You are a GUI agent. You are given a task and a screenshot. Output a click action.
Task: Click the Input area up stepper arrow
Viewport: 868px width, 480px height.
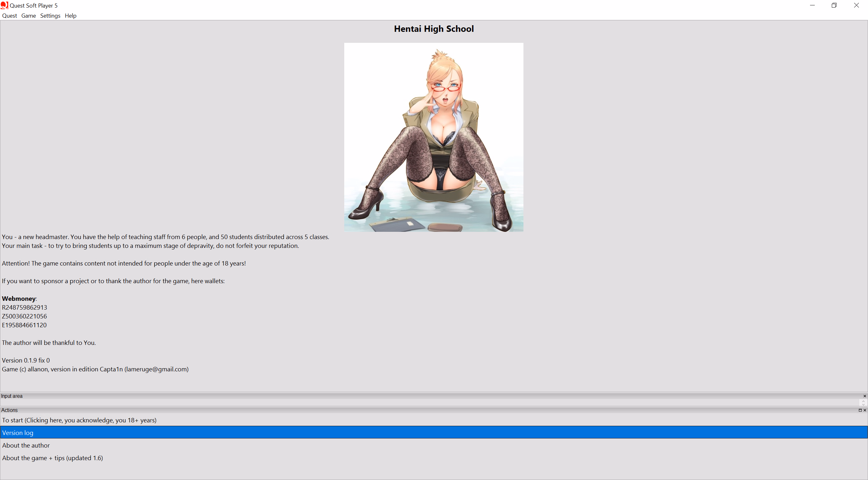(863, 401)
